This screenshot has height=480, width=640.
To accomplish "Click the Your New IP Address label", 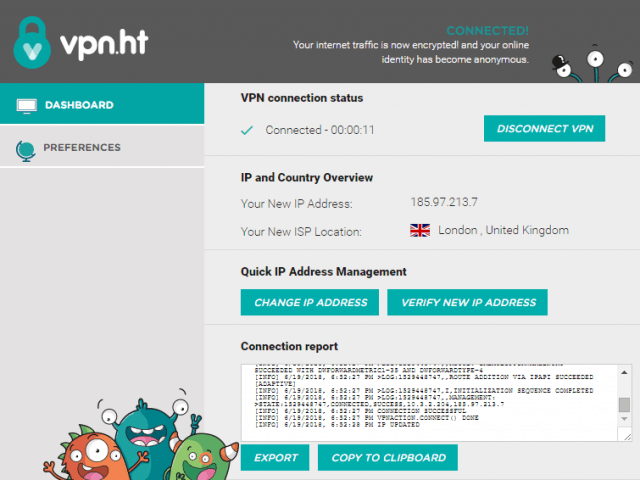I will pos(296,204).
